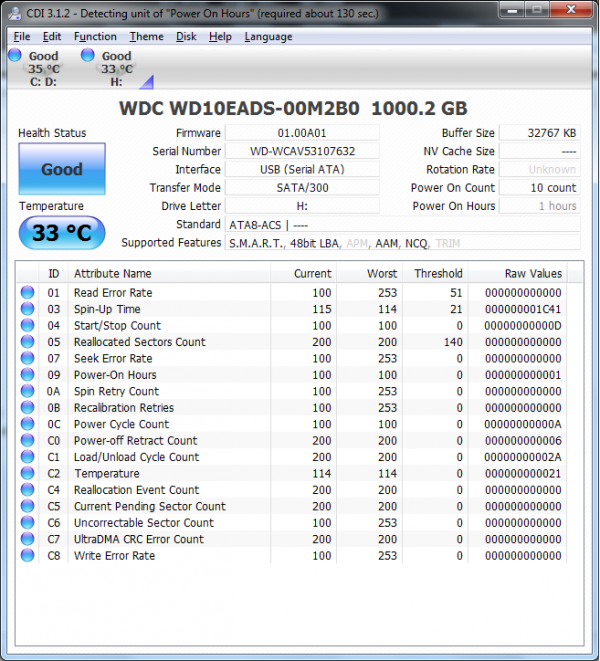Click the Temperature raw value 000000000021
The height and width of the screenshot is (661, 600).
pyautogui.click(x=523, y=473)
